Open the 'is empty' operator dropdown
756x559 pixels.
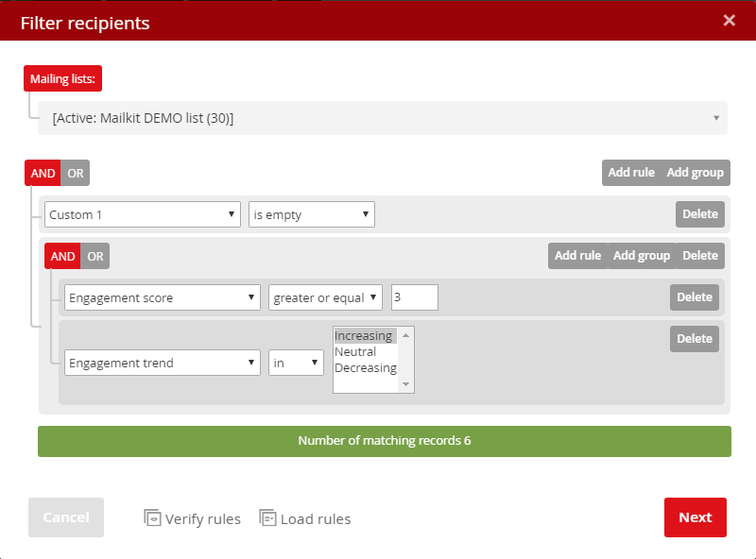[311, 214]
